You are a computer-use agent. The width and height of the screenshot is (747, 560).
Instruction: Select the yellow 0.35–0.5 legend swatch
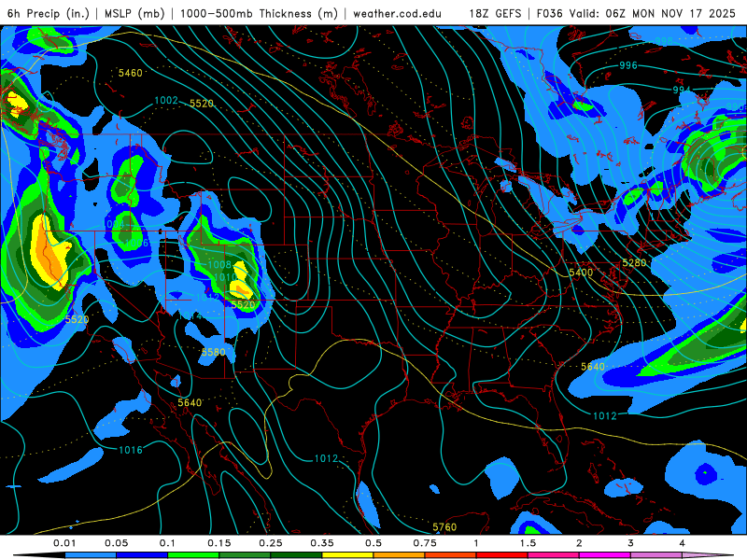[x=347, y=555]
